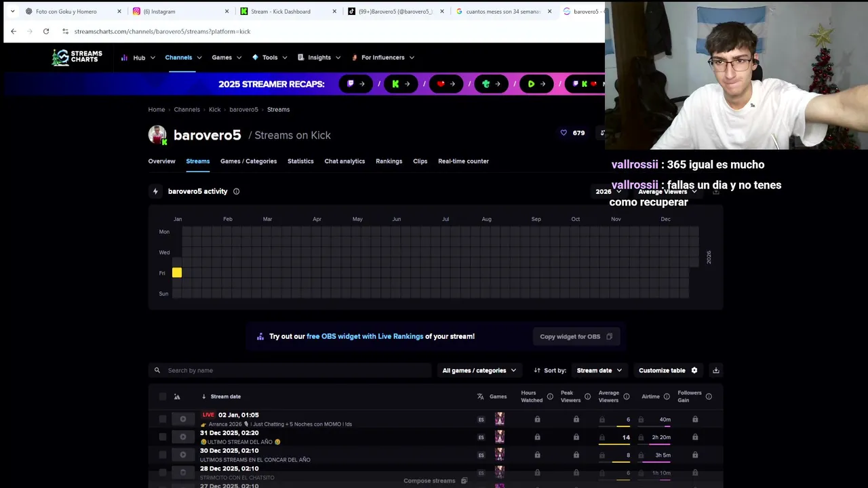Switch to the Statistics tab
This screenshot has height=488, width=868.
[x=300, y=161]
